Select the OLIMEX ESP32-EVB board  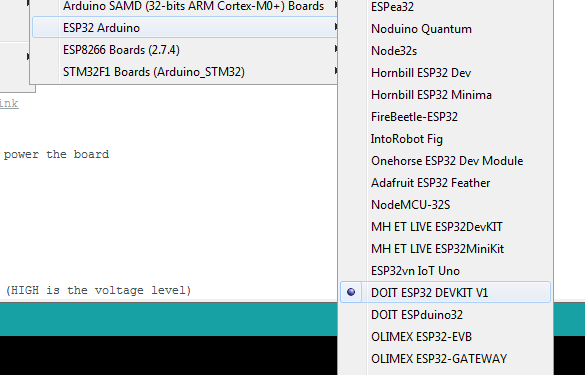pyautogui.click(x=445, y=337)
